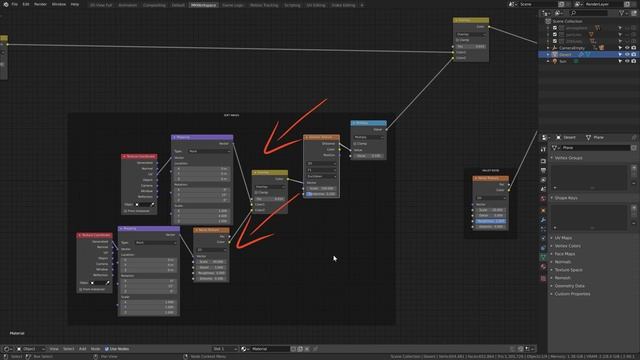This screenshot has width=640, height=360.
Task: Open the File menu
Action: (x=15, y=4)
